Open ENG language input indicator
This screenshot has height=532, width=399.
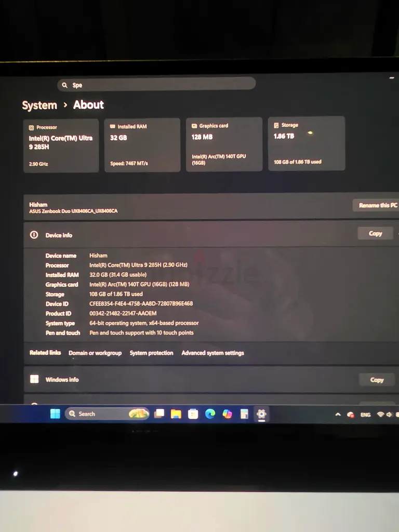pos(365,415)
